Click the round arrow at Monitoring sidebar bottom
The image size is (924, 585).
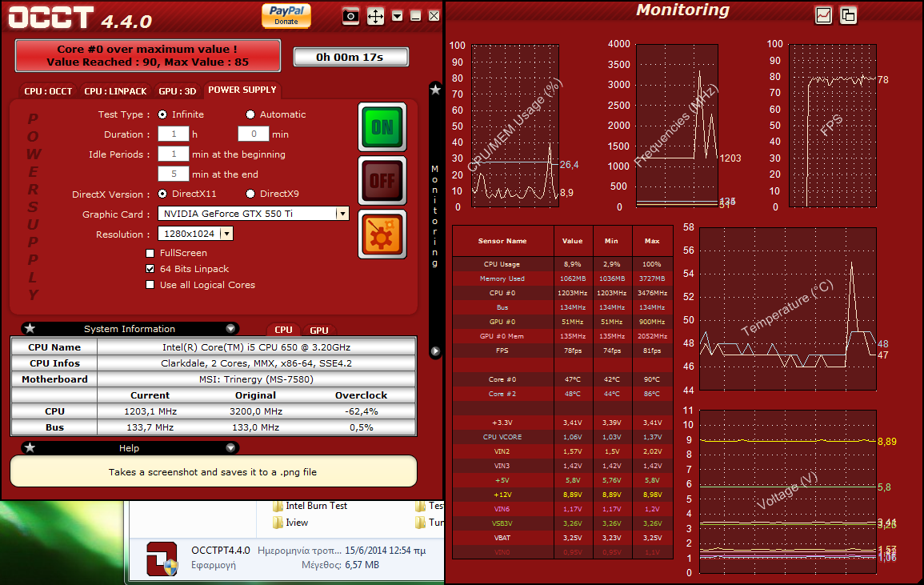[x=435, y=351]
